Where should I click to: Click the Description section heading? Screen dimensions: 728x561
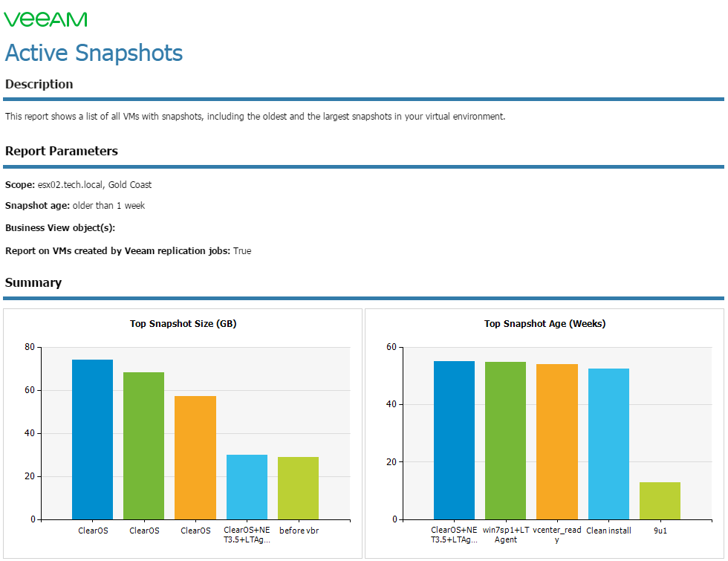pyautogui.click(x=39, y=84)
